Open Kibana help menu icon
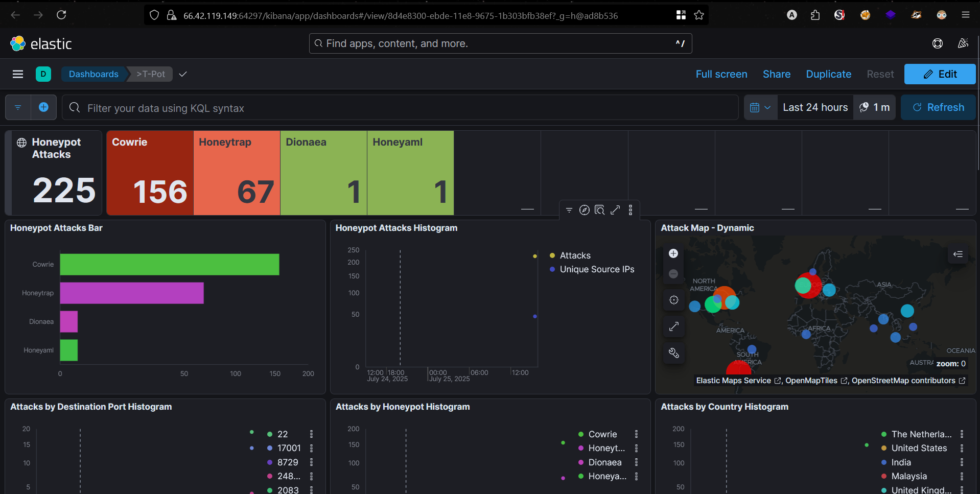Image resolution: width=980 pixels, height=494 pixels. tap(937, 43)
